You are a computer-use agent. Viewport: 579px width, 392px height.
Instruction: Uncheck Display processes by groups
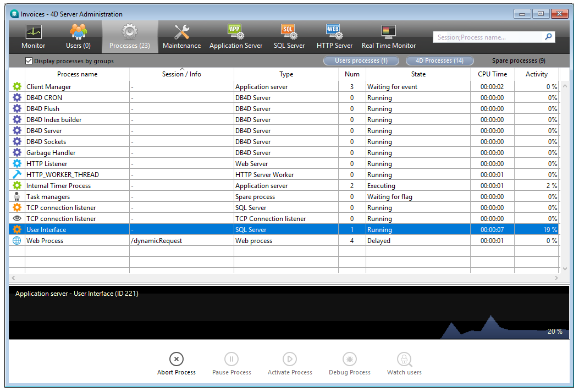coord(29,61)
